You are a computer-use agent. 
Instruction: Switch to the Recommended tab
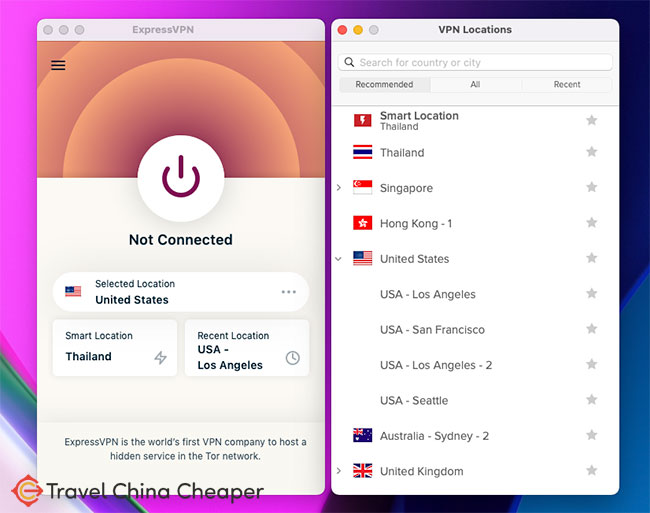[384, 85]
